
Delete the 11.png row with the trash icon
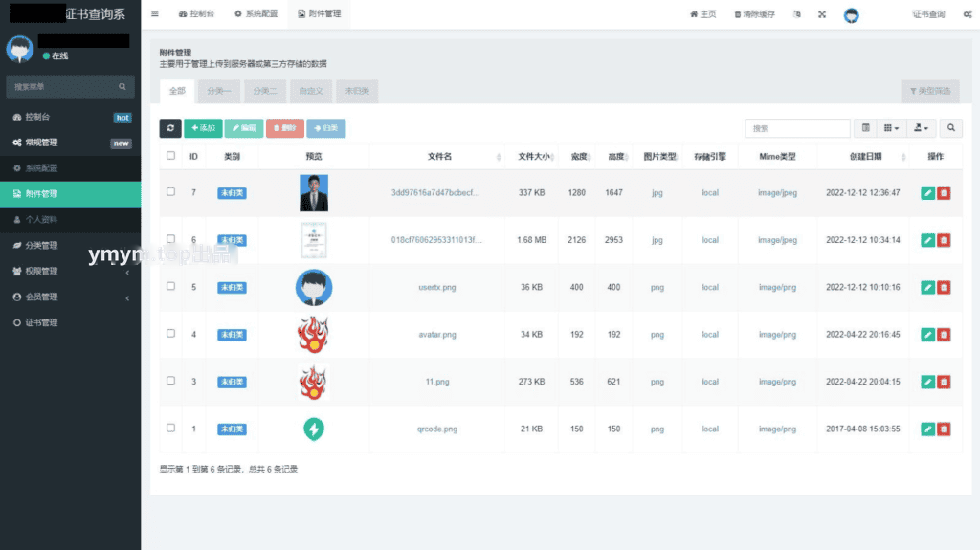pyautogui.click(x=944, y=382)
